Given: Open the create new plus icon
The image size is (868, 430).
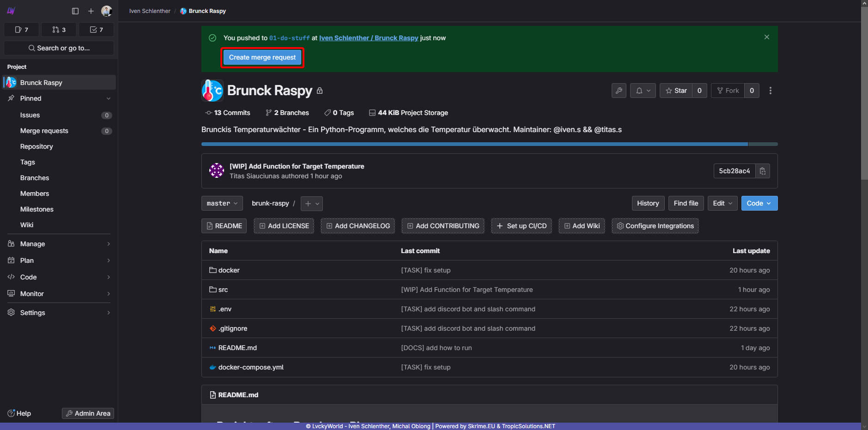Looking at the screenshot, I should (x=91, y=11).
